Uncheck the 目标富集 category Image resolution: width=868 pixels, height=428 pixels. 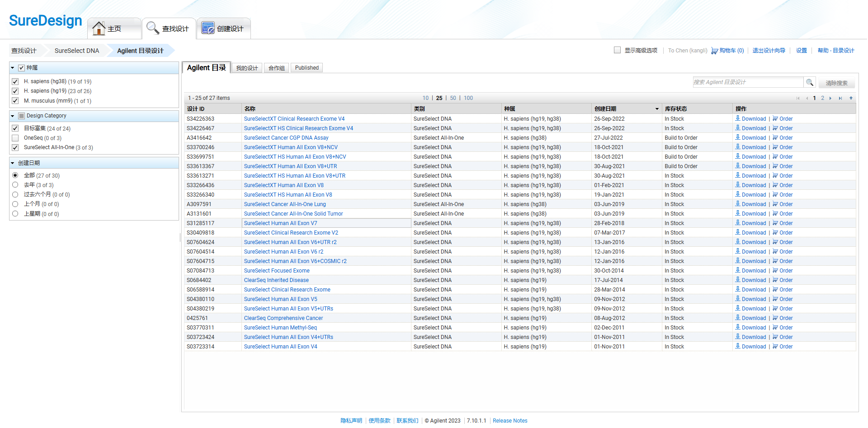15,128
